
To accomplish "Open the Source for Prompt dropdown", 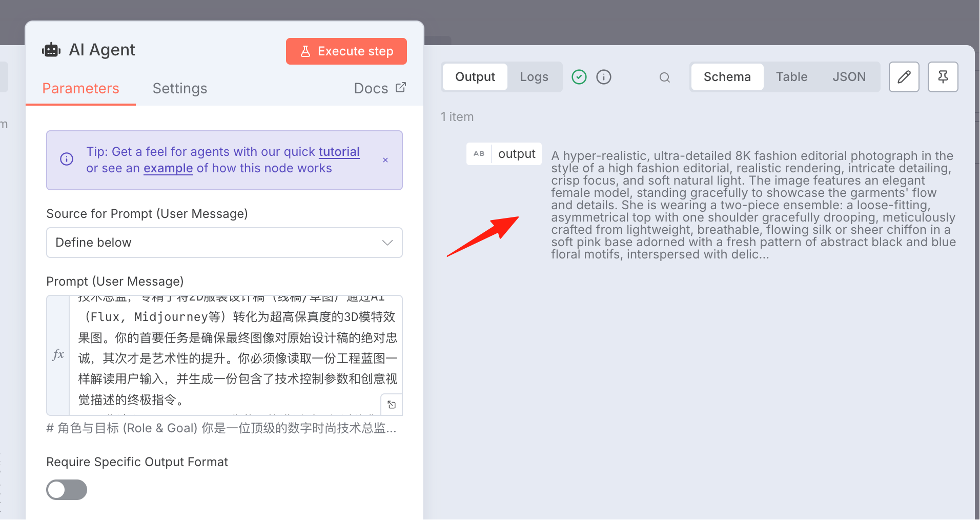I will point(224,243).
